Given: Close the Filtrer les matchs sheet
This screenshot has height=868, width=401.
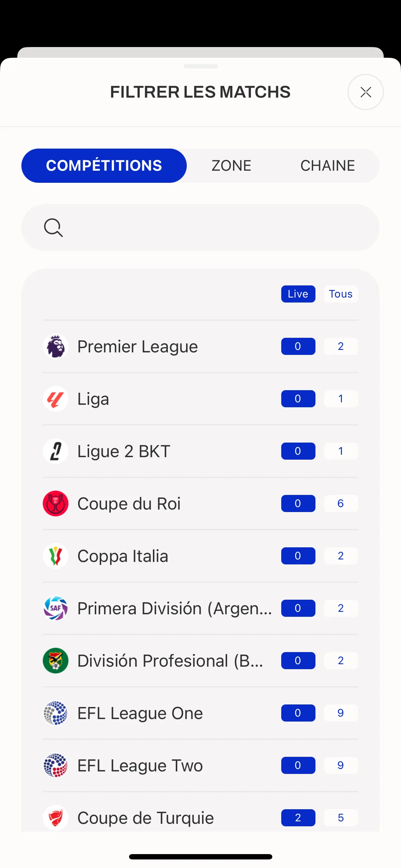Looking at the screenshot, I should [x=366, y=92].
